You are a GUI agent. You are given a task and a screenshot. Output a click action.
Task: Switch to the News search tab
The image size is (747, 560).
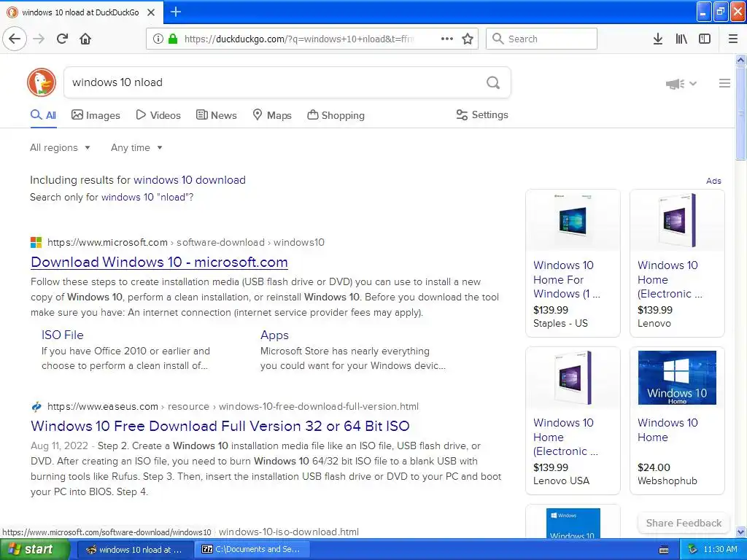coord(216,115)
